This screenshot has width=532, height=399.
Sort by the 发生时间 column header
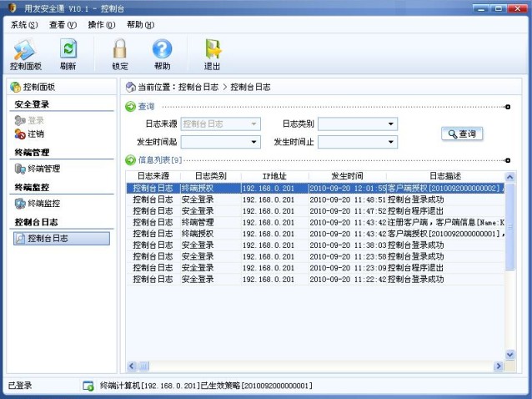pos(347,176)
